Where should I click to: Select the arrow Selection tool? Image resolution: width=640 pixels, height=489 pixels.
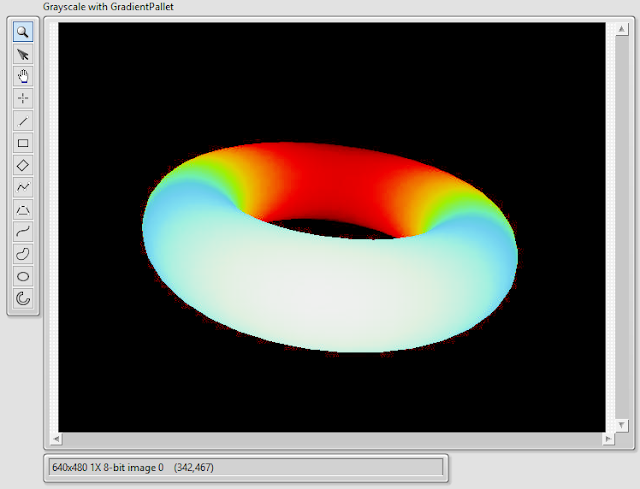pyautogui.click(x=23, y=54)
